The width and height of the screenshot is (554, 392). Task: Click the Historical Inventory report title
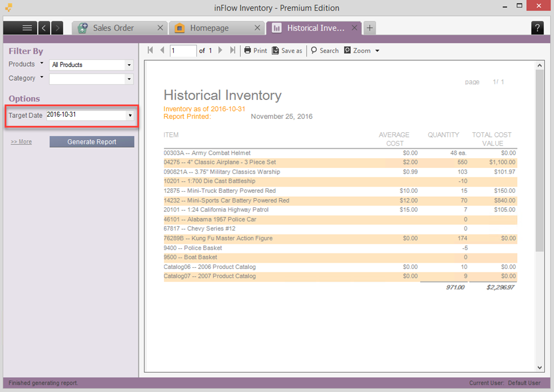click(x=223, y=95)
